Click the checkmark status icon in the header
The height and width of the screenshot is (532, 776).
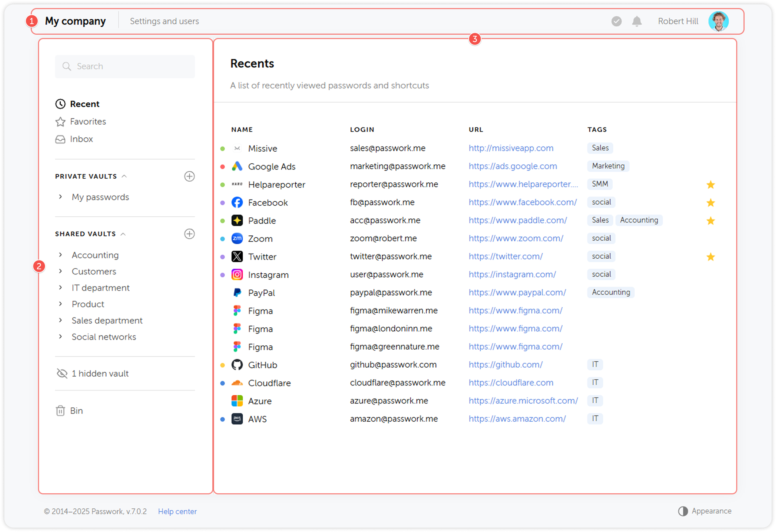tap(616, 21)
